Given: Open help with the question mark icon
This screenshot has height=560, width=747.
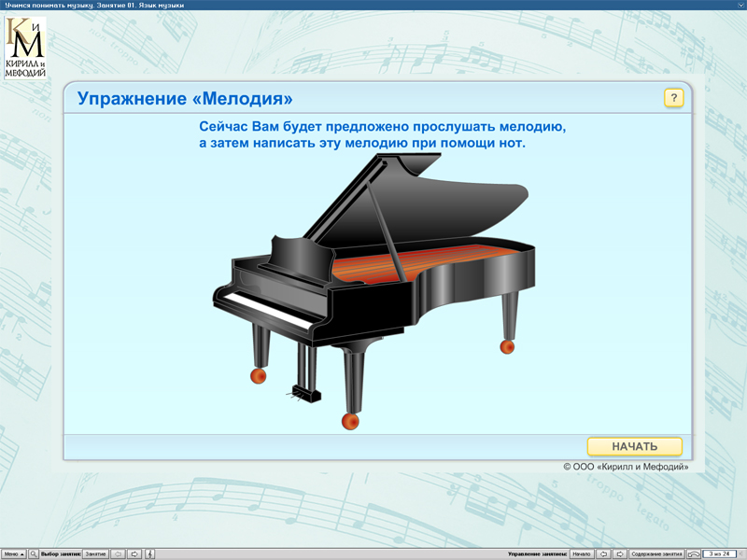Looking at the screenshot, I should tap(673, 97).
